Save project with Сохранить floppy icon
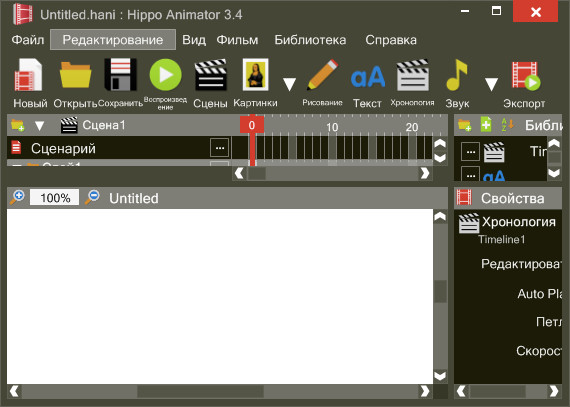The image size is (570, 407). (120, 74)
